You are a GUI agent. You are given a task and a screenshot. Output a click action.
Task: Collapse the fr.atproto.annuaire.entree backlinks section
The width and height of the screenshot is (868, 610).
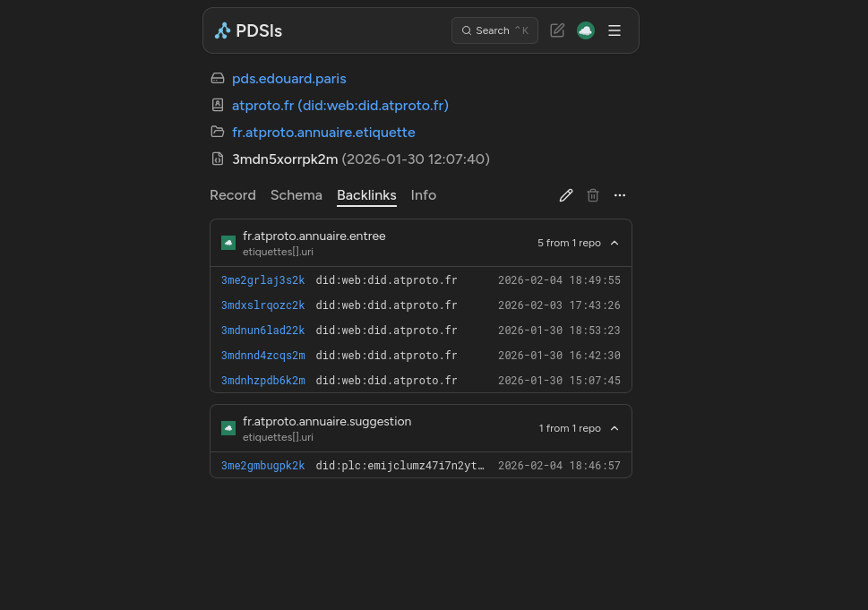tap(614, 242)
